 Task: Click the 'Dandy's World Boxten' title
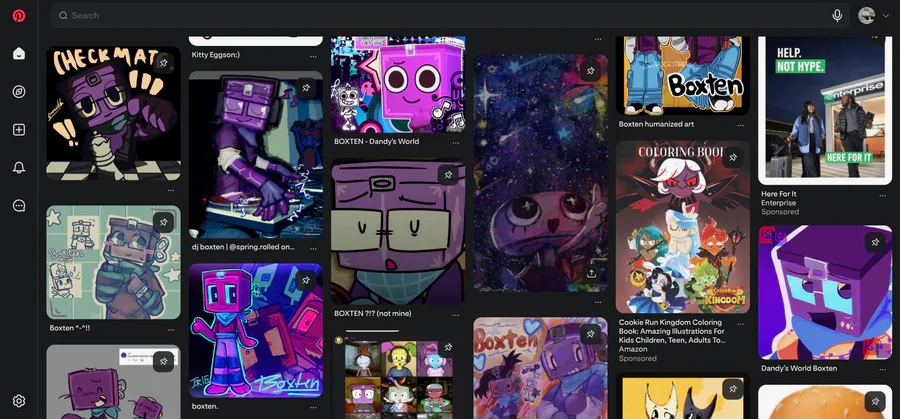point(799,368)
